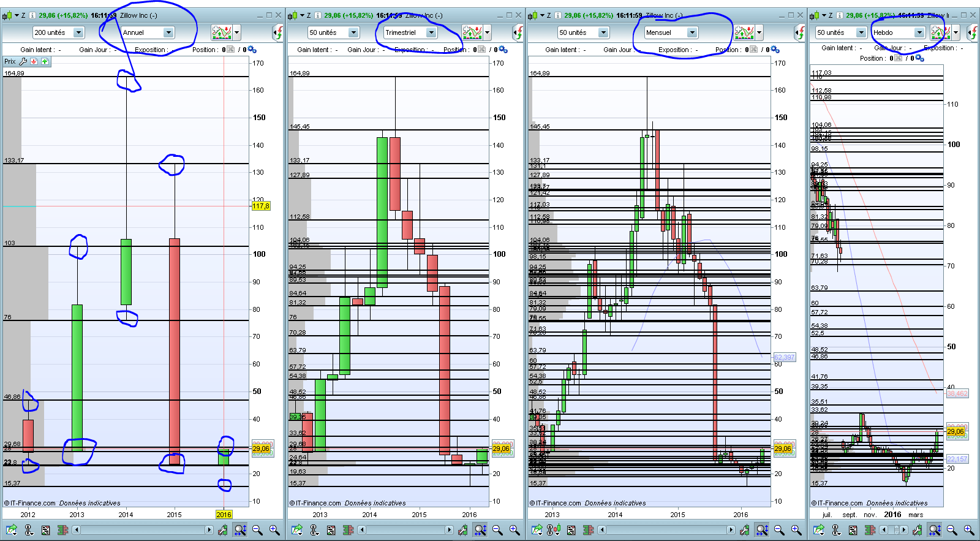Toggle auto-zoom magnifier in Hebdo chart
This screenshot has width=980, height=541.
click(x=935, y=530)
